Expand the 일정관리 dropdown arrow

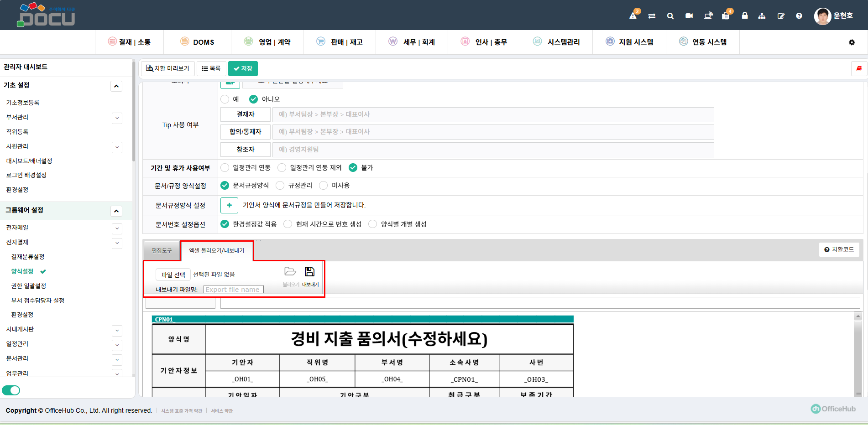[x=117, y=345]
